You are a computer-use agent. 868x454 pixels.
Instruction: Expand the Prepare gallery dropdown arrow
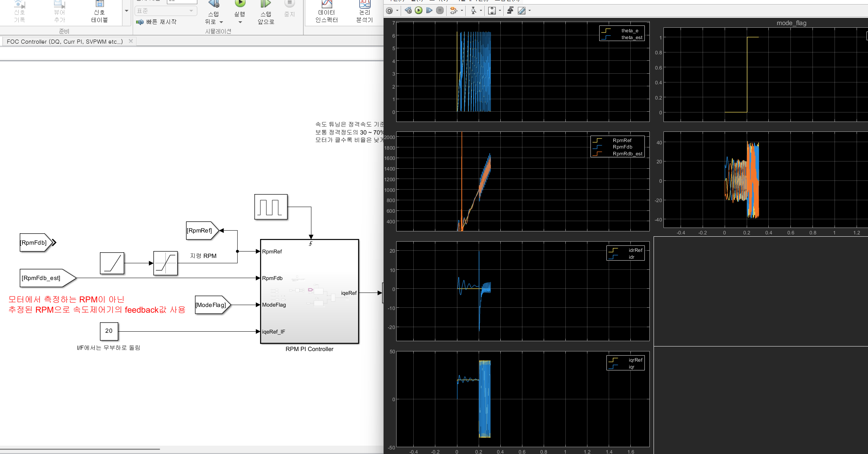pyautogui.click(x=127, y=11)
